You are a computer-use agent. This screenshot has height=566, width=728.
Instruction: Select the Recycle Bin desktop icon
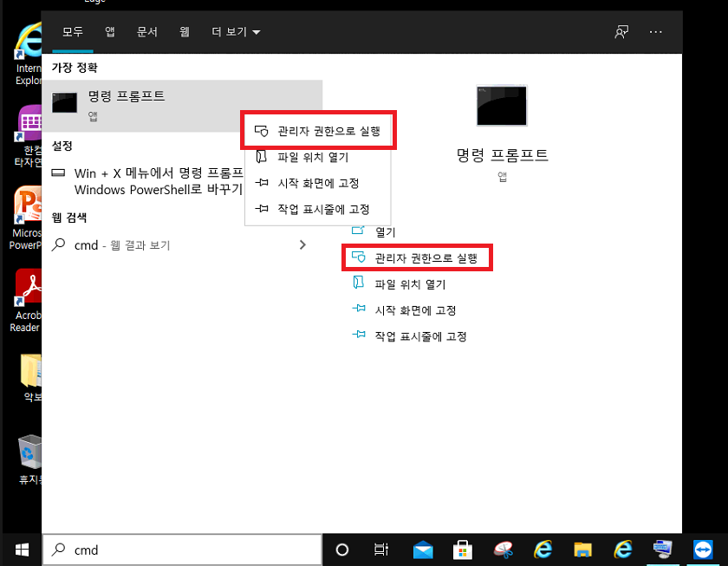(x=29, y=459)
